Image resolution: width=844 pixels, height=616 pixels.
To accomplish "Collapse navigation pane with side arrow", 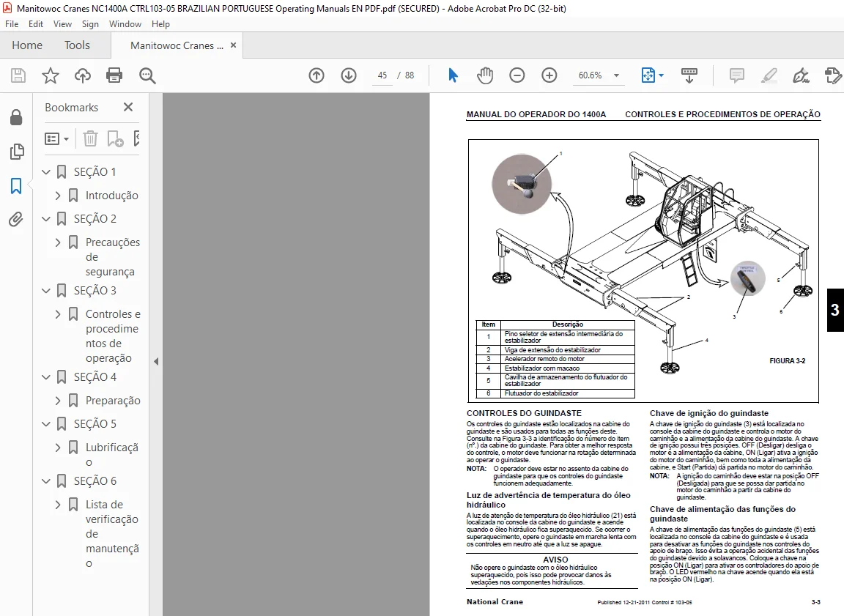I will [x=156, y=362].
